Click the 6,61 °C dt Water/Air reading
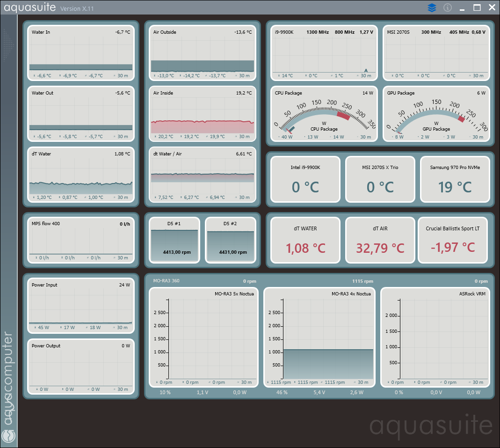This screenshot has height=448, width=500. coord(244,154)
